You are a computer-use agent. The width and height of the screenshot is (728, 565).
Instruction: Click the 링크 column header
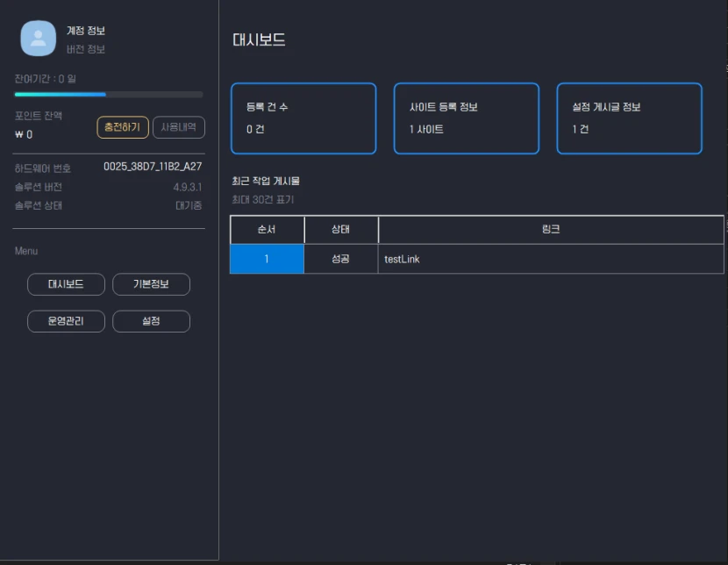(551, 230)
